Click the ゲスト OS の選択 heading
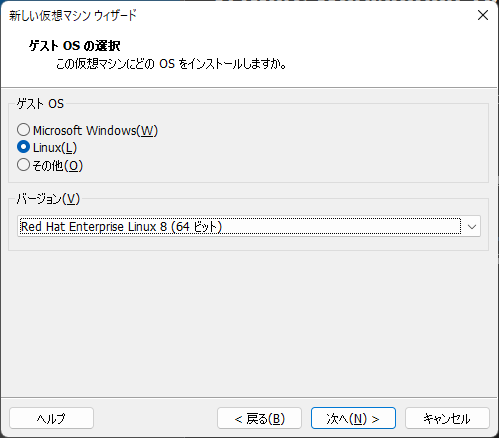This screenshot has height=438, width=499. click(x=75, y=46)
